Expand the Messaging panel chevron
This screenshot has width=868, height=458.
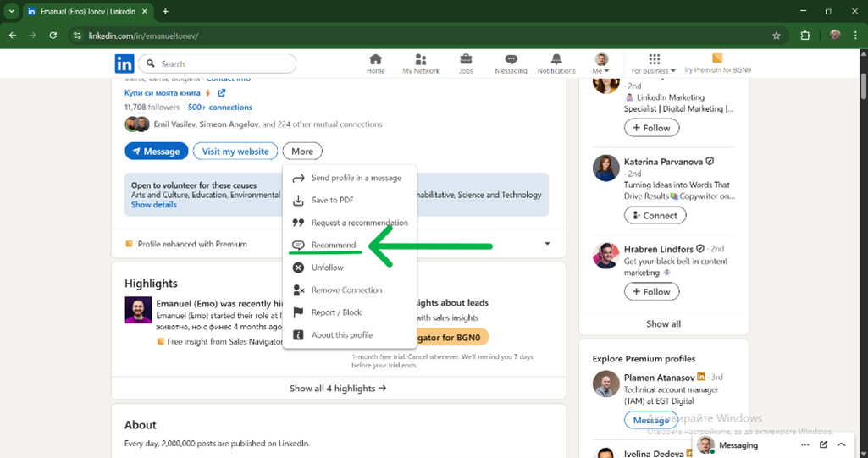pos(841,445)
